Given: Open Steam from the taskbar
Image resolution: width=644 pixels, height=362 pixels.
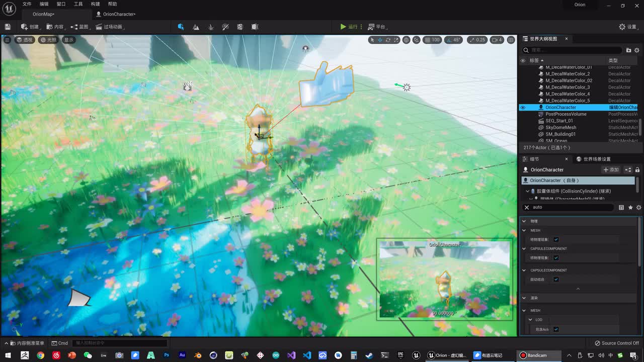Looking at the screenshot, I should [x=369, y=355].
